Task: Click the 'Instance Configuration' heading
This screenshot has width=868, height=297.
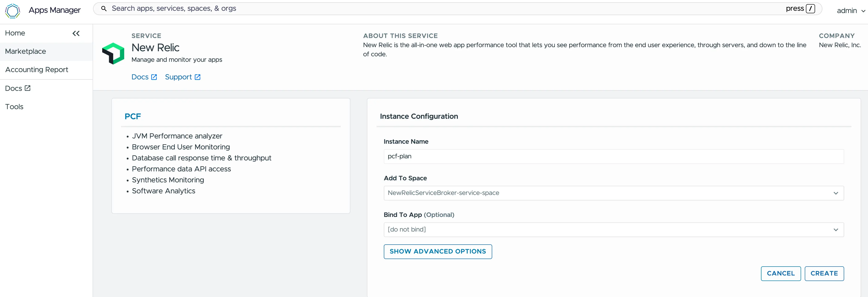Action: point(419,116)
